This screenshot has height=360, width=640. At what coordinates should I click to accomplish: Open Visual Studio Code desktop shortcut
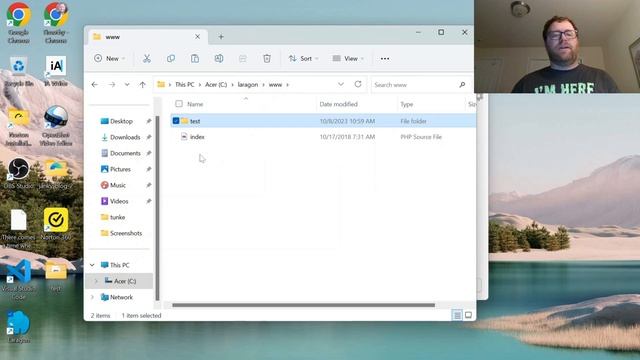(18, 280)
